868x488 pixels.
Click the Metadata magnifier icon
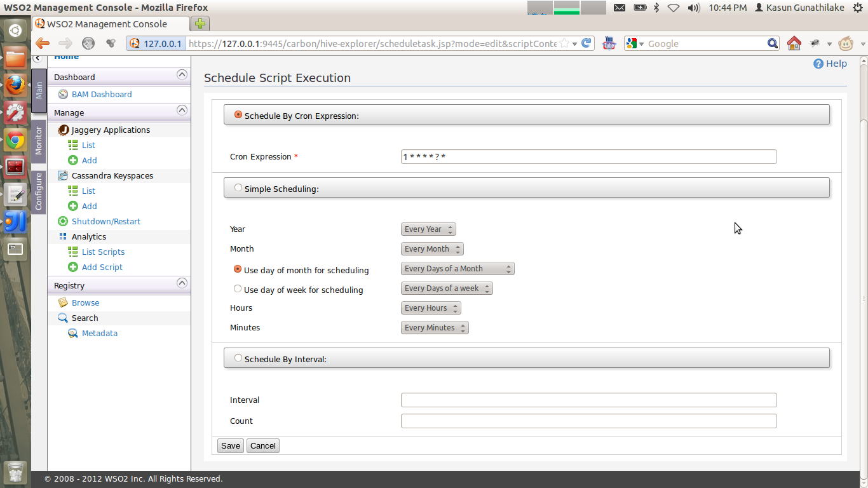click(73, 333)
